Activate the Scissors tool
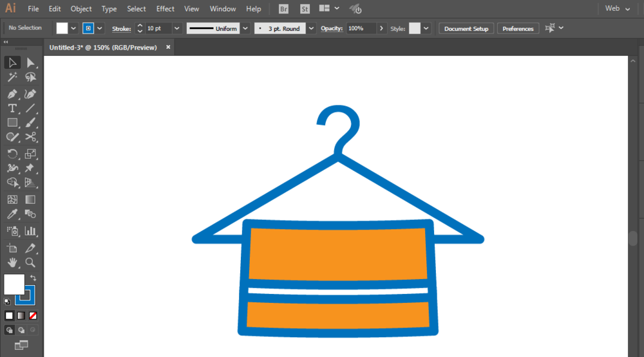Viewport: 644px width, 357px height. click(30, 137)
